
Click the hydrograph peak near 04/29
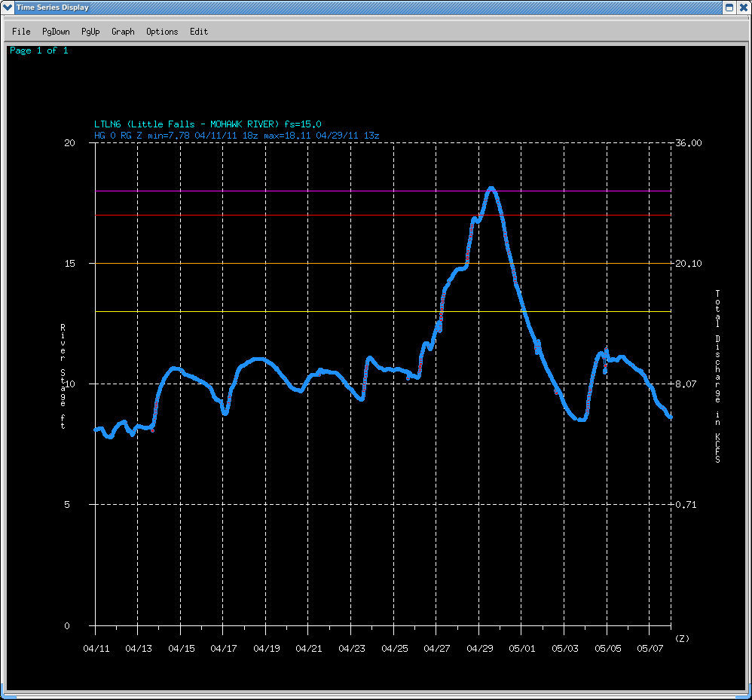491,189
